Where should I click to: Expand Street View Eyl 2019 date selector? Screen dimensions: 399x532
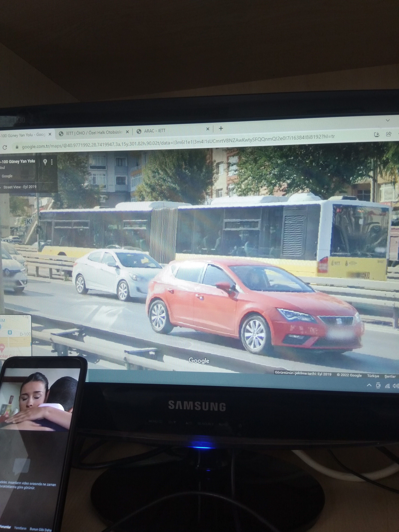point(20,187)
